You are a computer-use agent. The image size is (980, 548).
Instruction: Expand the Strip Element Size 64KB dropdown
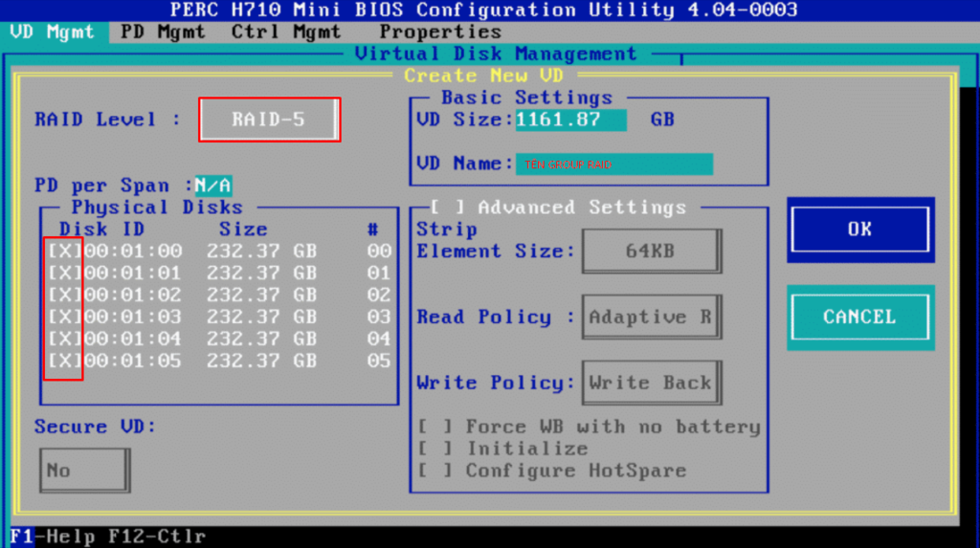coord(651,252)
